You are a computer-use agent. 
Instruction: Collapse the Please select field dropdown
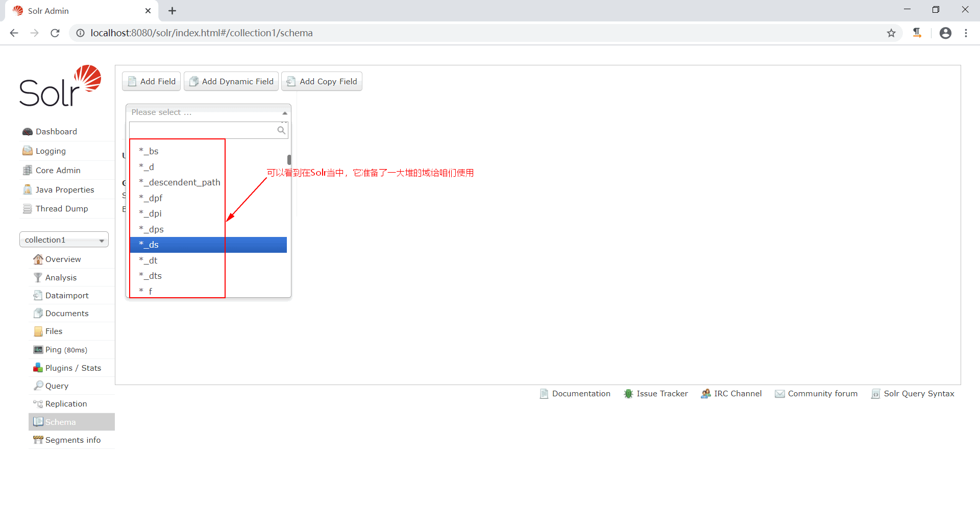pos(284,112)
